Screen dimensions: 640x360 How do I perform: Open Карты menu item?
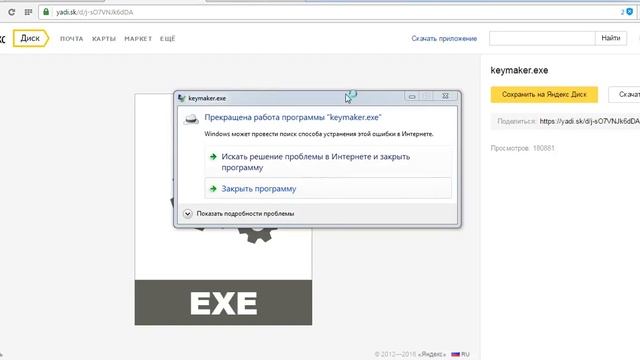[x=104, y=39]
